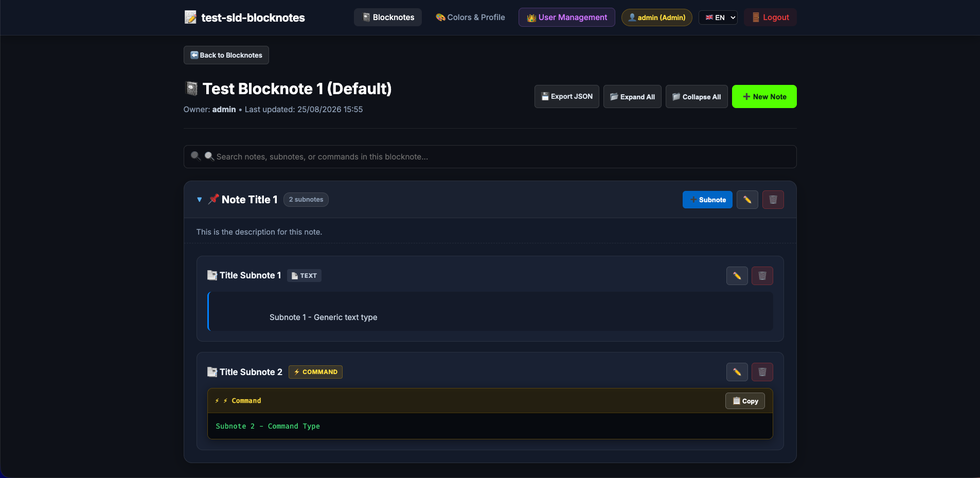Copy the command text
The width and height of the screenshot is (980, 478).
tap(745, 401)
